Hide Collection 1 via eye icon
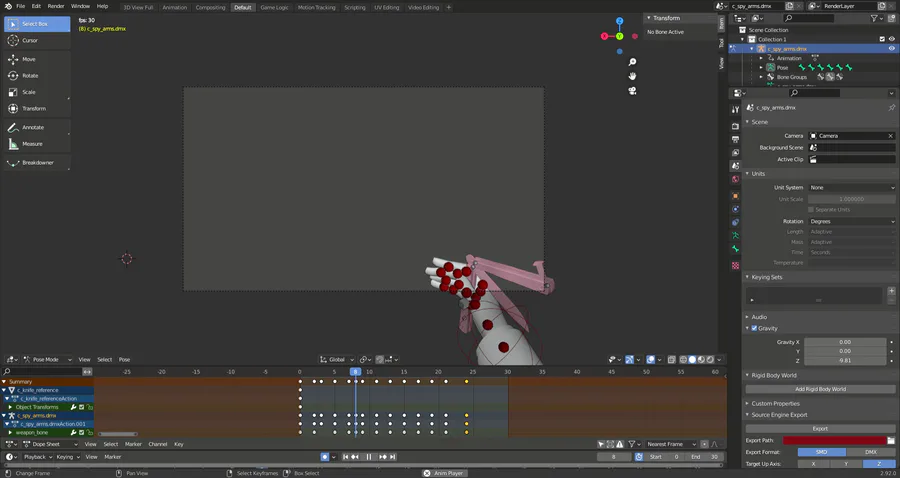Image resolution: width=900 pixels, height=478 pixels. tap(891, 40)
